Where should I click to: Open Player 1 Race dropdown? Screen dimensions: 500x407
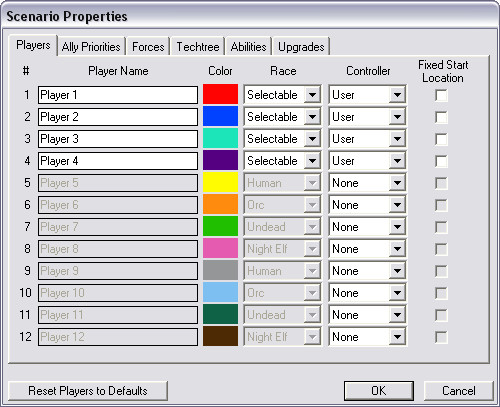[282, 95]
